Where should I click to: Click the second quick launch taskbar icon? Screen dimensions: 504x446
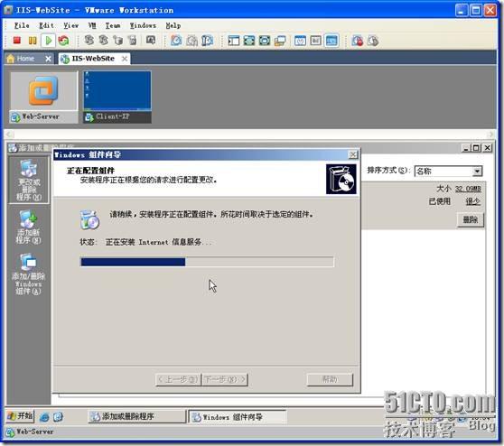pyautogui.click(x=58, y=417)
